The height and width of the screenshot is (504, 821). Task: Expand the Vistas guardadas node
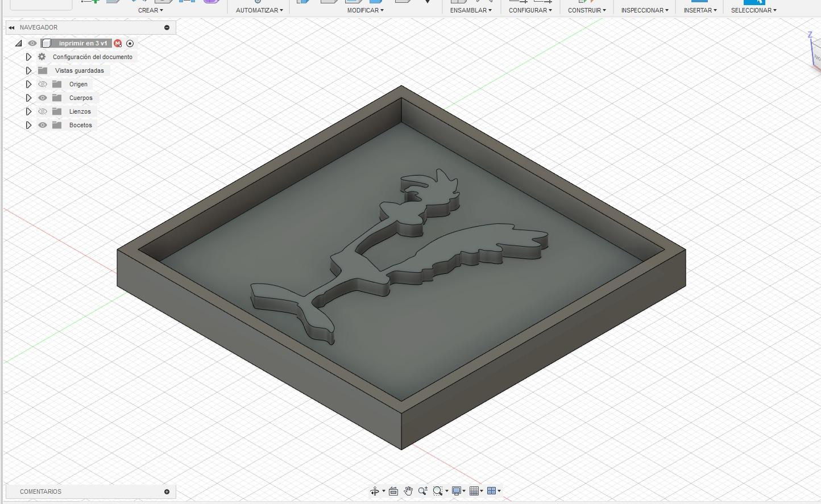(28, 70)
